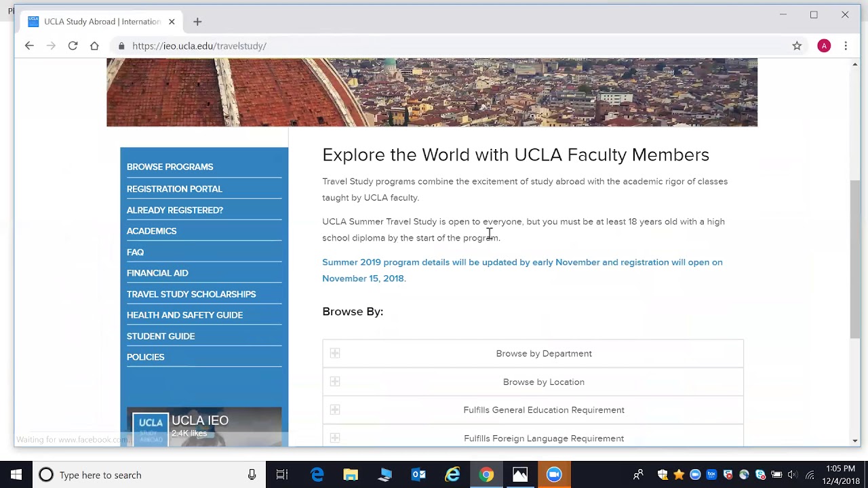This screenshot has width=868, height=488.
Task: Activate Cortana microphone icon
Action: pos(252,475)
